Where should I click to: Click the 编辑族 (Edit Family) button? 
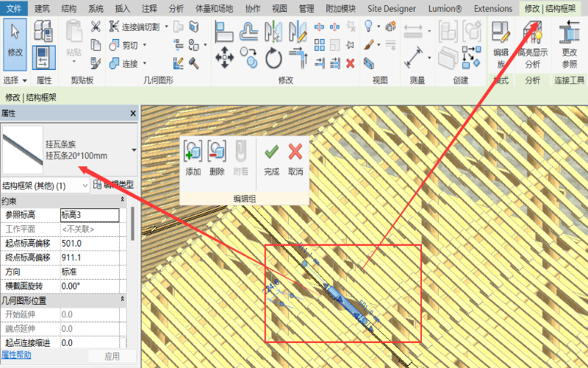tap(501, 45)
